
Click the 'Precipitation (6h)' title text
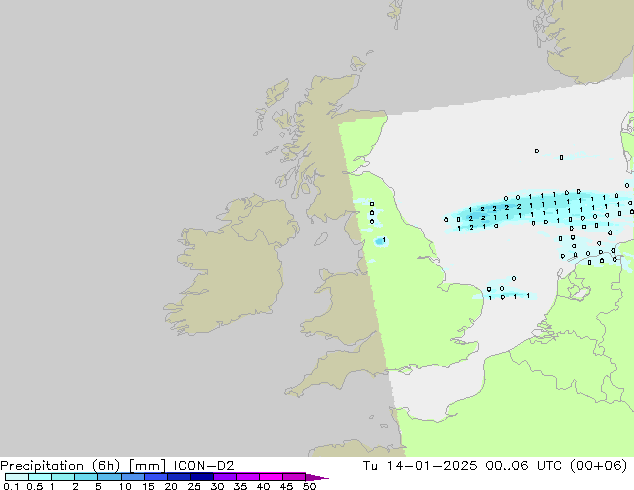[60, 466]
